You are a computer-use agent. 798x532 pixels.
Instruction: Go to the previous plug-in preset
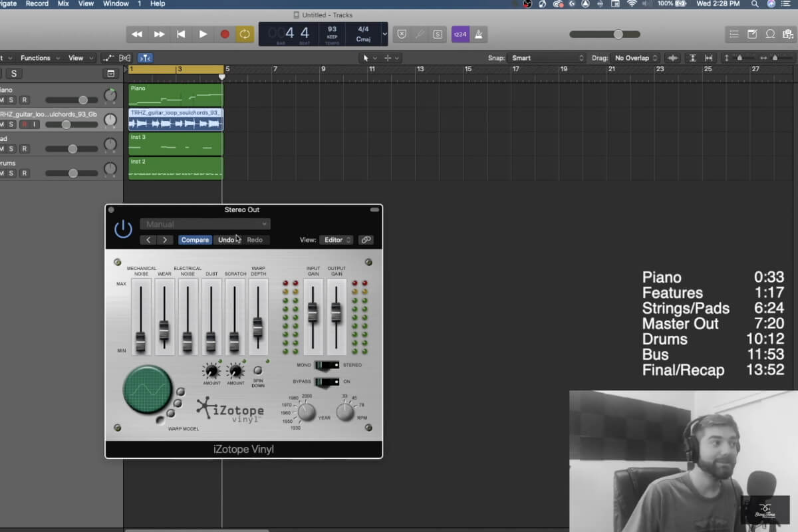point(148,240)
